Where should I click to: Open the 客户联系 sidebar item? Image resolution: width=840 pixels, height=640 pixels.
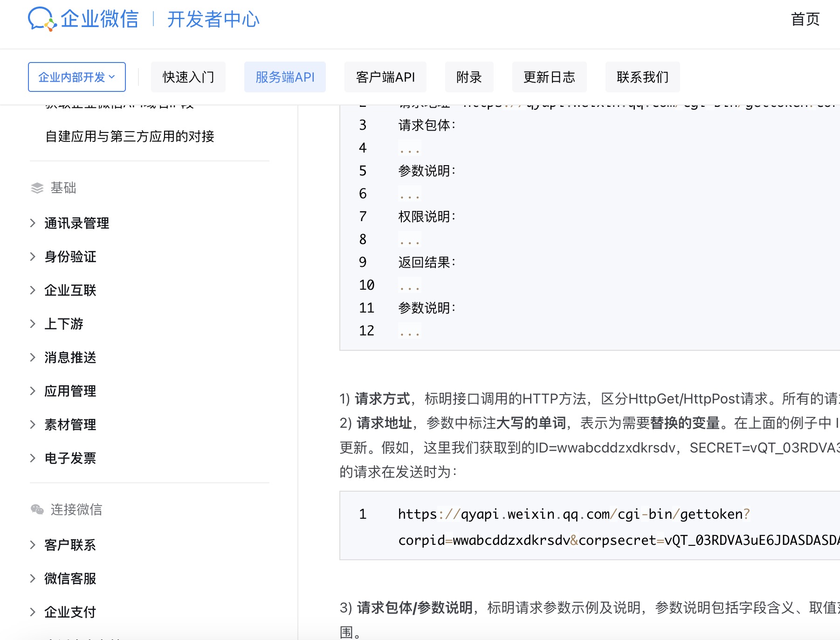[70, 545]
